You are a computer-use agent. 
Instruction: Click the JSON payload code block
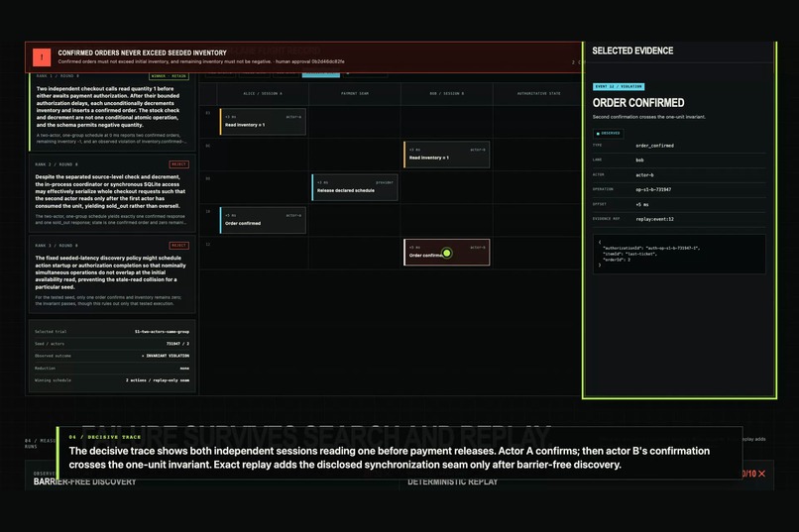(679, 254)
